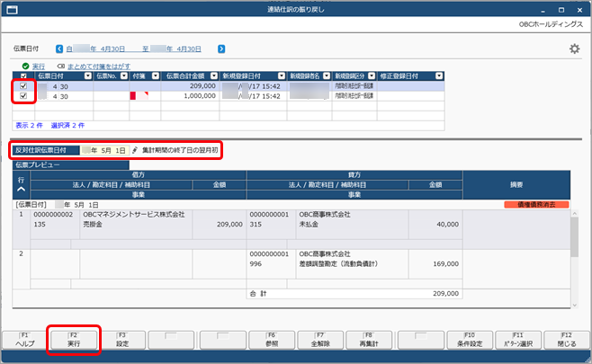Click the green 実行 checkmark icon

[25, 66]
